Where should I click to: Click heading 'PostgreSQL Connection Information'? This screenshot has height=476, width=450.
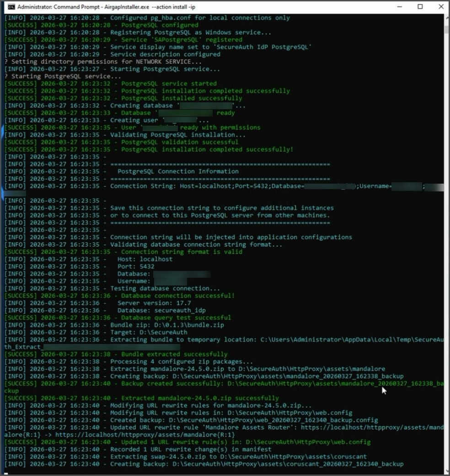click(178, 171)
